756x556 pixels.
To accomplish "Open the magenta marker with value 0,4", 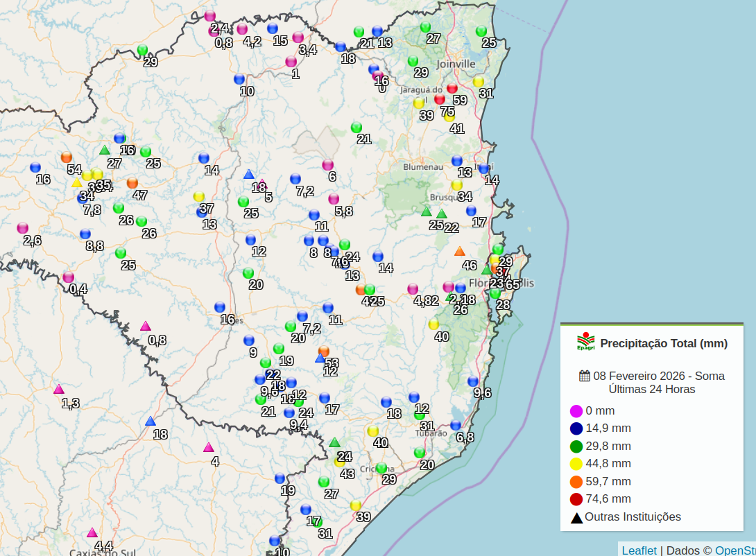I will coord(69,277).
